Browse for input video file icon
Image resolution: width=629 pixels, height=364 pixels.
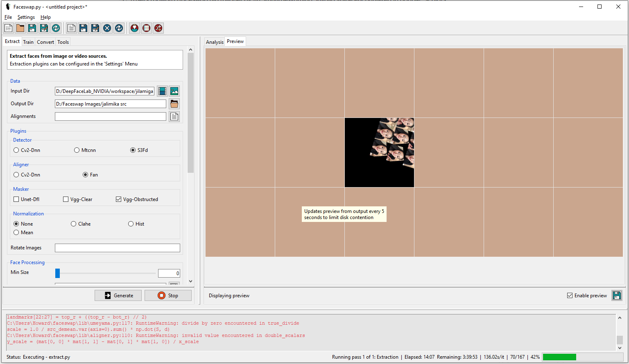point(163,91)
